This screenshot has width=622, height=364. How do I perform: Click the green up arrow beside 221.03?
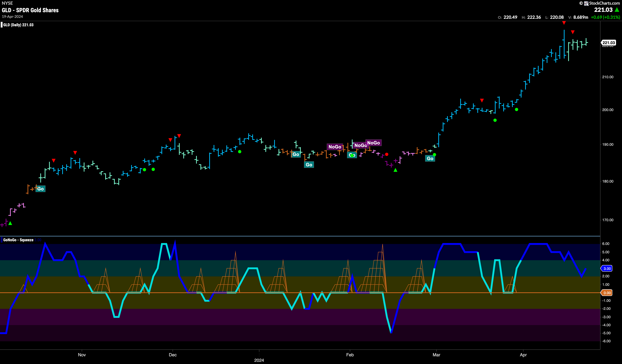[617, 10]
